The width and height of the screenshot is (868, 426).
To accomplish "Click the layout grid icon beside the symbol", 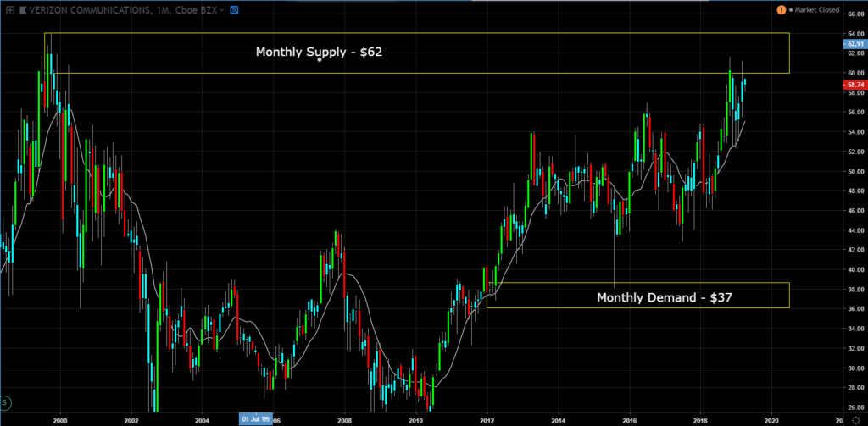I will click(9, 10).
